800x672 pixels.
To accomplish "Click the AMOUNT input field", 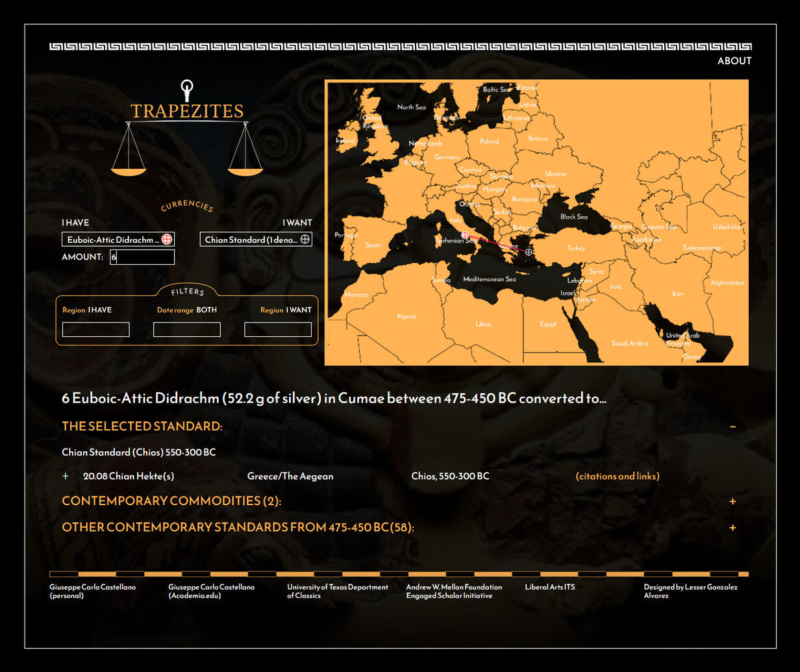I will [x=142, y=257].
